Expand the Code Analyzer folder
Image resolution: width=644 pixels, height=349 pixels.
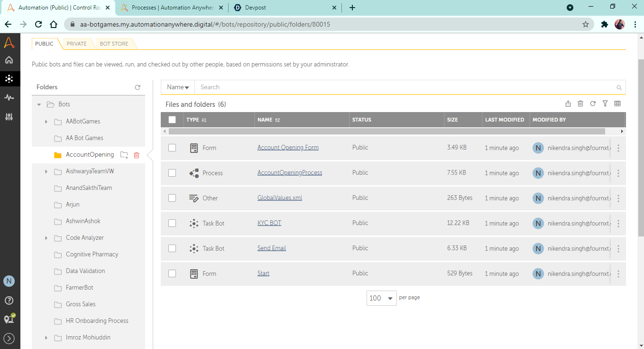pyautogui.click(x=46, y=238)
